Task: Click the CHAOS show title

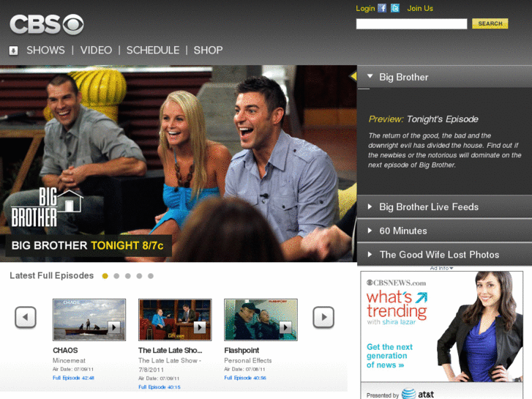Action: (65, 351)
